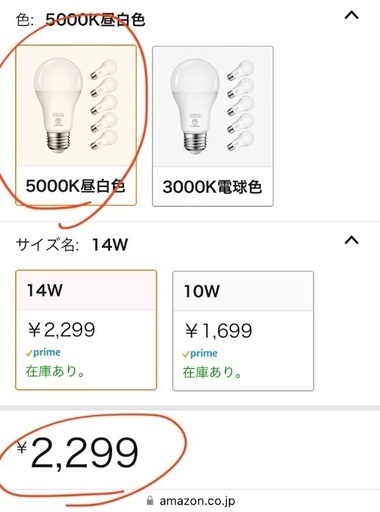
Task: Collapse the 色 color section chevron
Action: click(x=351, y=15)
